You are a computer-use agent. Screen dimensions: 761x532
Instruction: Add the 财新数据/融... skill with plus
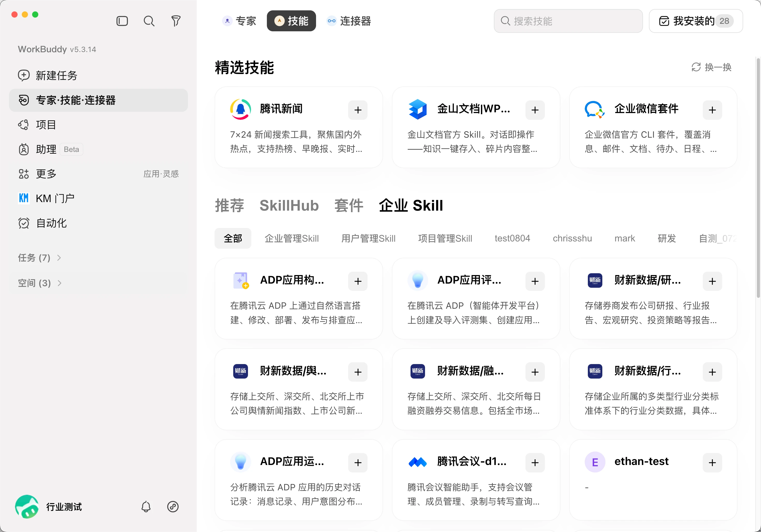click(x=535, y=372)
